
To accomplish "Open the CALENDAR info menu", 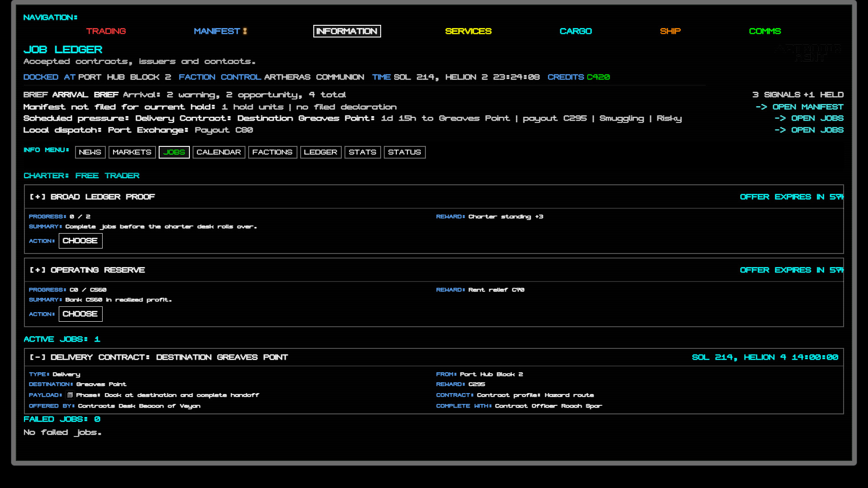I will (219, 152).
